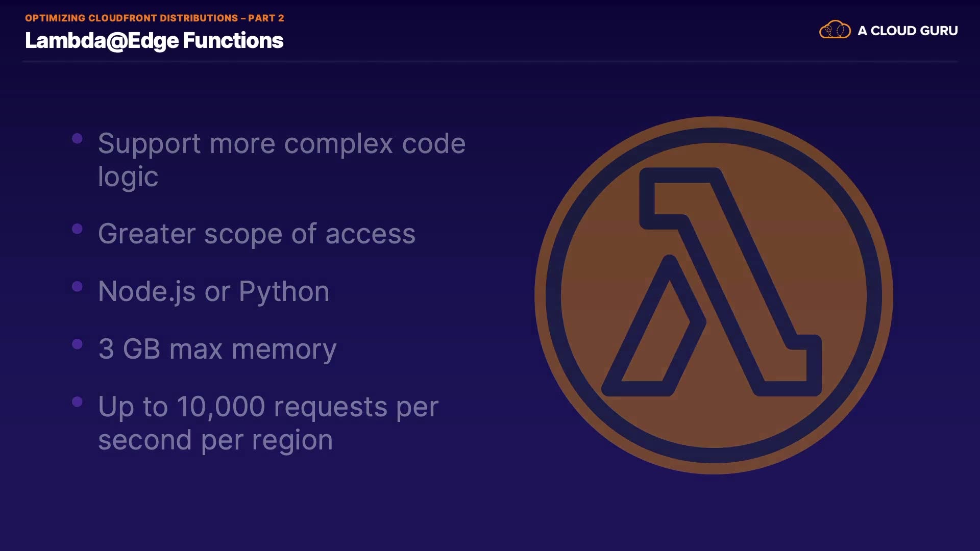980x551 pixels.
Task: Click the word "Node.js" in the third bullet
Action: point(146,291)
